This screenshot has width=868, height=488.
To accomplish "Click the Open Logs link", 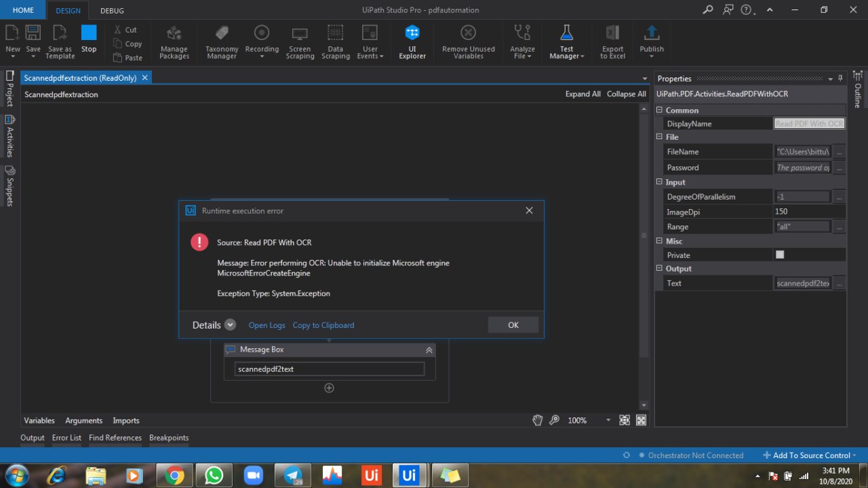I will [267, 325].
